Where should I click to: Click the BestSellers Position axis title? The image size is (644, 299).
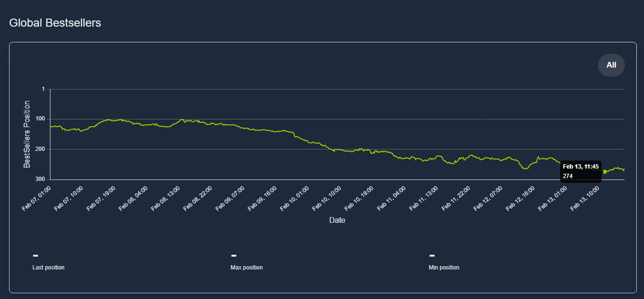point(27,134)
